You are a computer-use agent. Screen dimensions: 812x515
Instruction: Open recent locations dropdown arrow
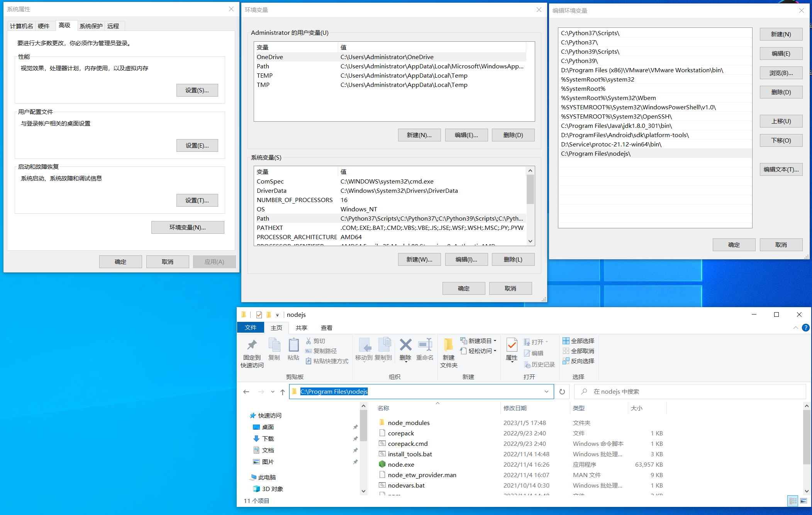coord(273,391)
